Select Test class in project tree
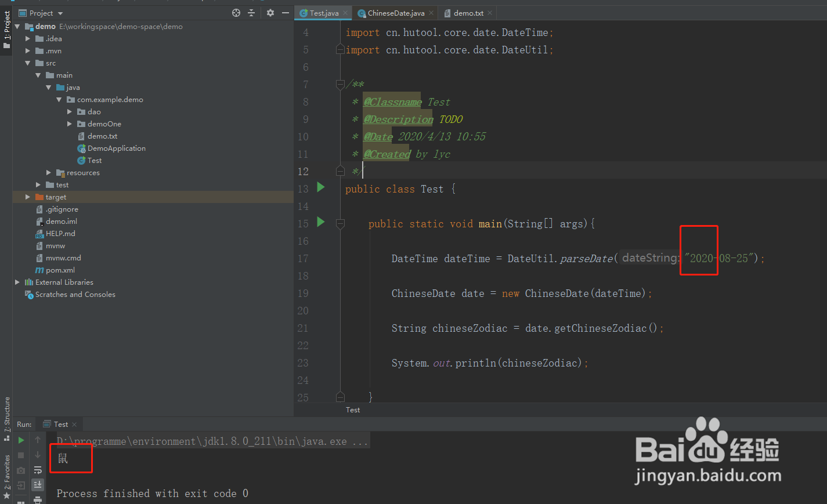827x504 pixels. coord(94,161)
